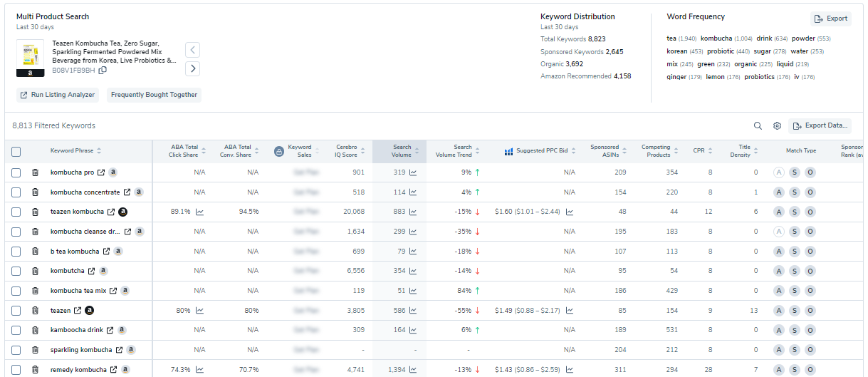Click the Teazen product thumbnail
Viewport: 868px width, 377px height.
(x=31, y=58)
